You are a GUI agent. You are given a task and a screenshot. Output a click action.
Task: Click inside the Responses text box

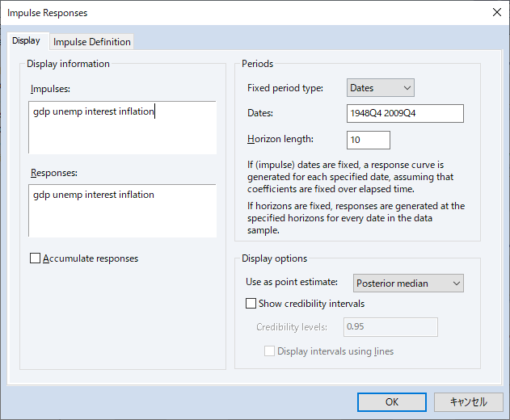point(122,211)
